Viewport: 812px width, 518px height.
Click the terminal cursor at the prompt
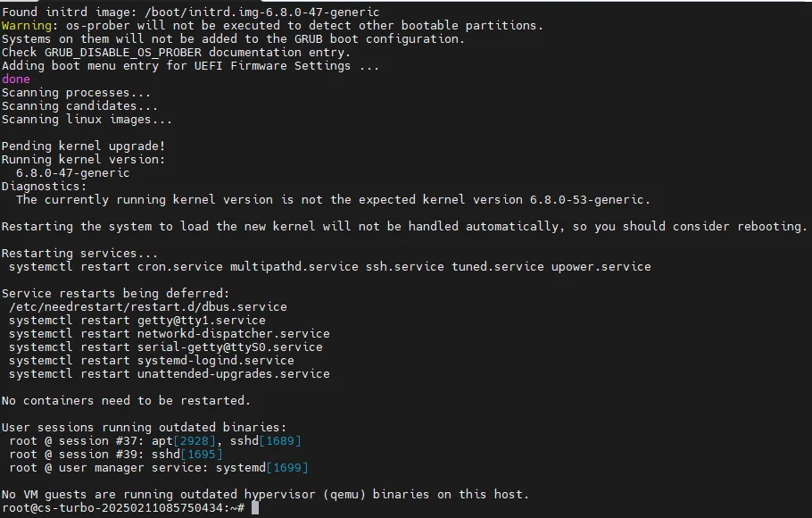(255, 507)
